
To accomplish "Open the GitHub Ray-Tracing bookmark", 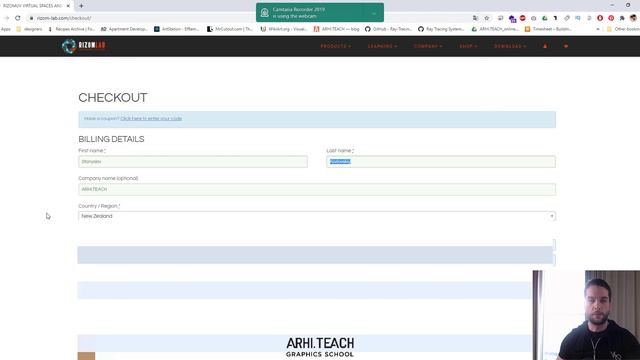I will (x=388, y=29).
